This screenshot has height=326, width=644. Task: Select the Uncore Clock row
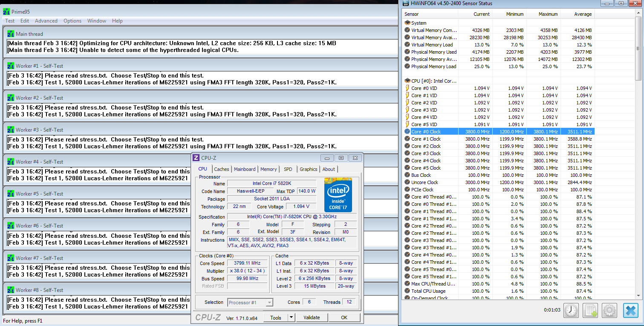tap(498, 182)
